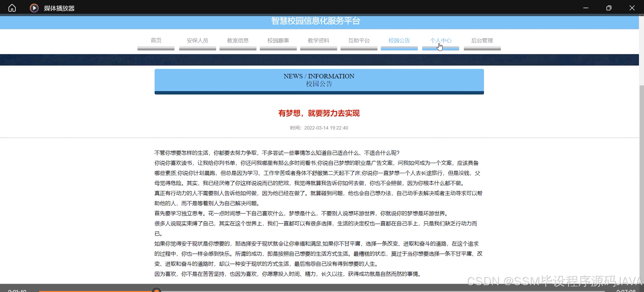Restore down the media player window
The height and width of the screenshot is (292, 644).
tap(609, 8)
